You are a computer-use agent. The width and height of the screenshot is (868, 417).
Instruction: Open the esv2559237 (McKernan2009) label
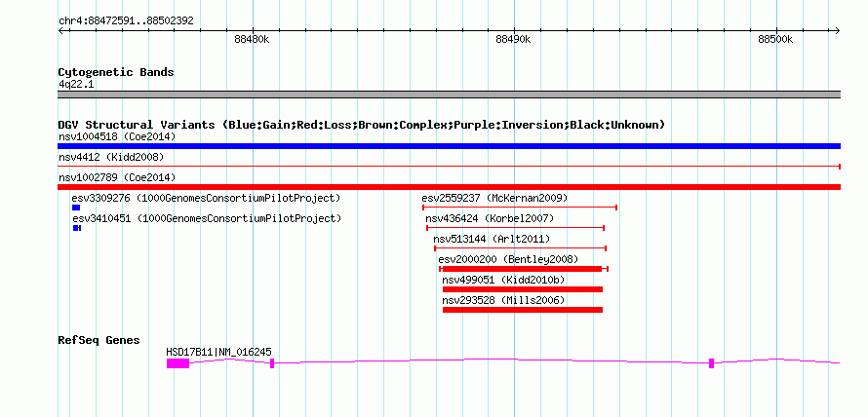[x=494, y=198]
